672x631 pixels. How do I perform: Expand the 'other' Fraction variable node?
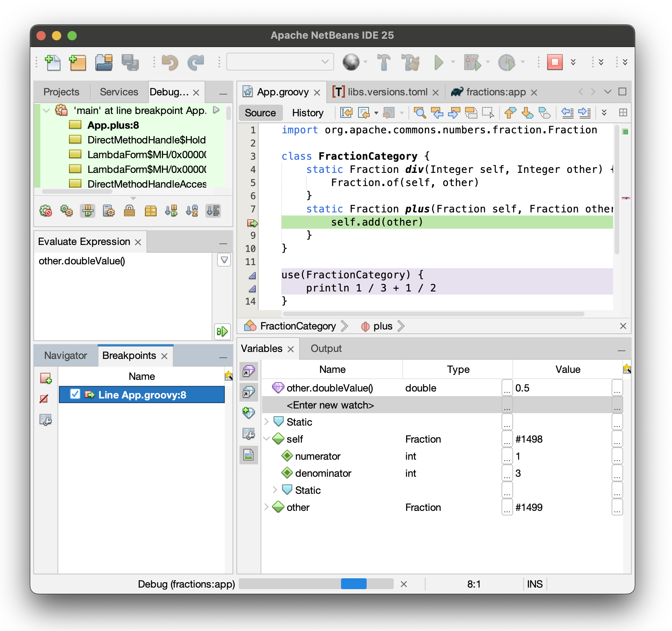(266, 507)
